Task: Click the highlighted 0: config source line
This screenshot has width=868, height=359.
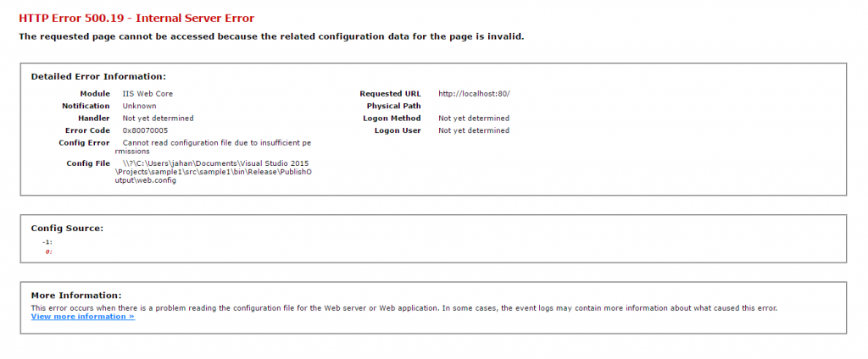Action: point(48,251)
